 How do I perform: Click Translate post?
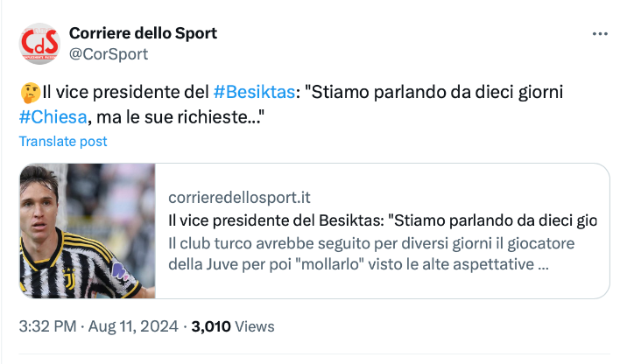(x=63, y=141)
